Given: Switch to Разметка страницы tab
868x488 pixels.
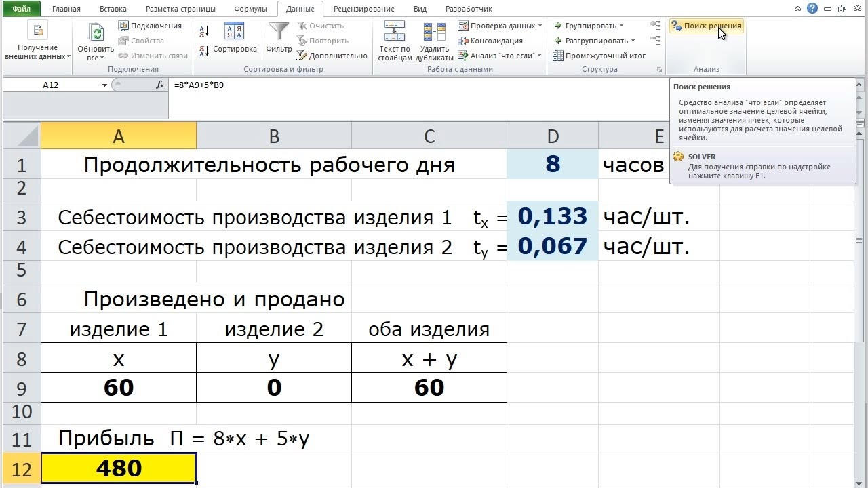Looking at the screenshot, I should click(x=180, y=9).
